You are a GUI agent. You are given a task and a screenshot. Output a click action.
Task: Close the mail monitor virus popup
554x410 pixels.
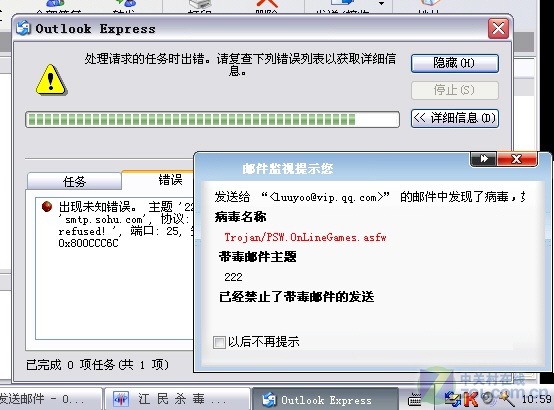(517, 159)
